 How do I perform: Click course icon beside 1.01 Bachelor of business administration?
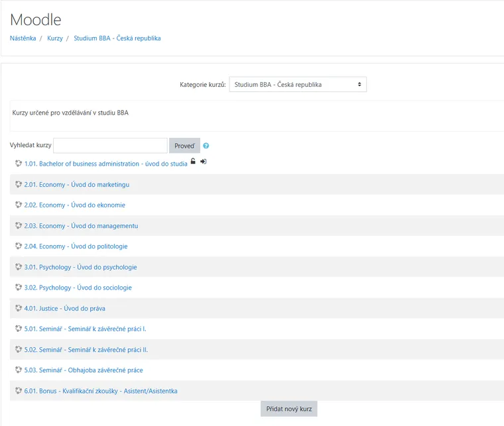click(x=19, y=164)
